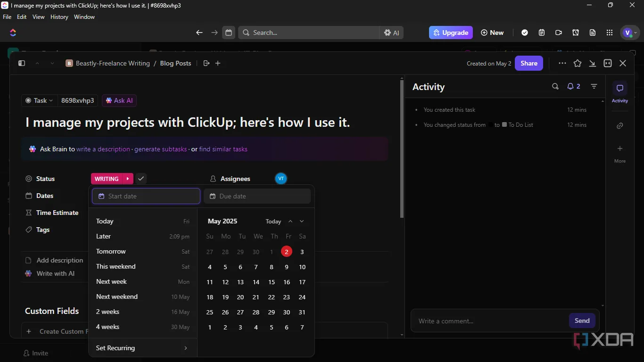This screenshot has width=644, height=362.
Task: Select Next week option
Action: [143, 281]
